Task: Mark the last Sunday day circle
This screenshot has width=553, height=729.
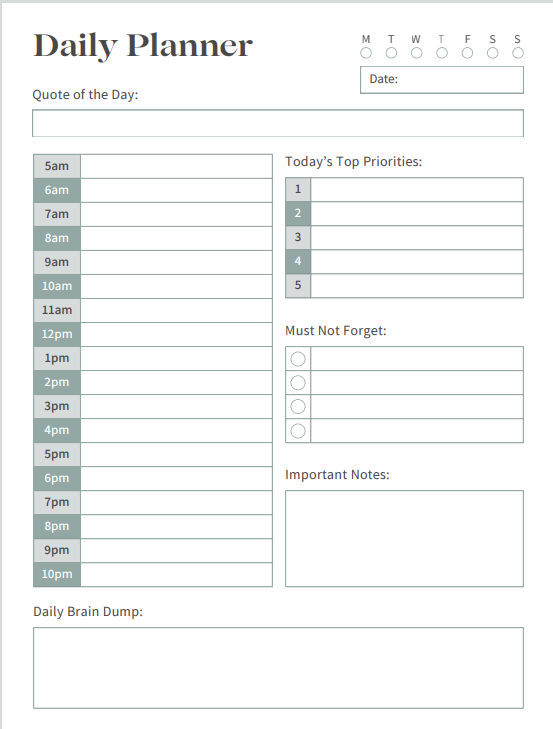Action: [x=518, y=53]
